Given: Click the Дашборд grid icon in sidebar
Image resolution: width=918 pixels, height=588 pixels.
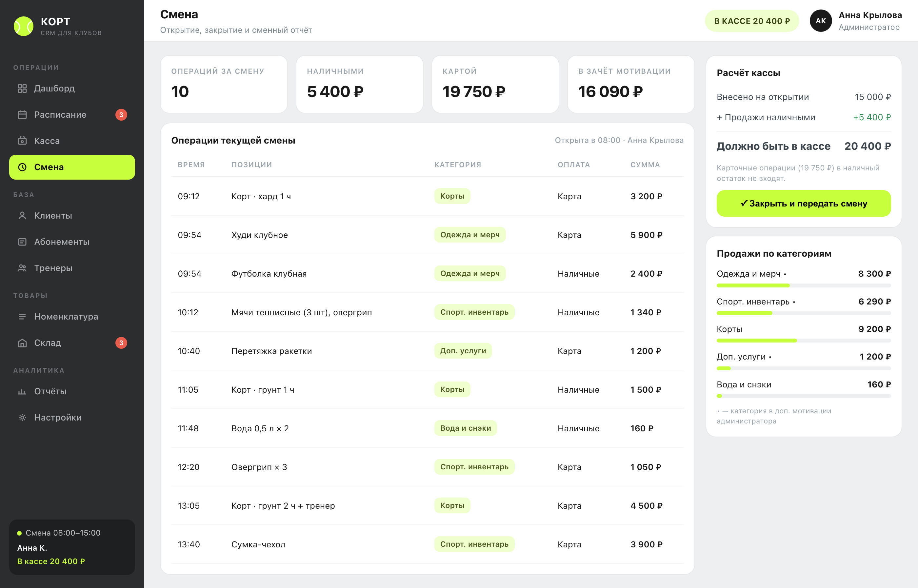Looking at the screenshot, I should 22,88.
